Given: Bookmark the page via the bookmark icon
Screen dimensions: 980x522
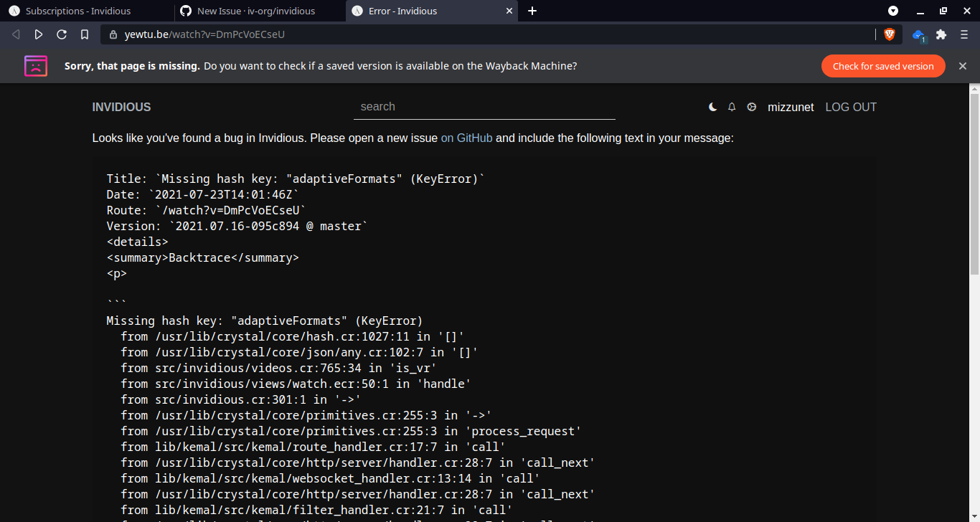Looking at the screenshot, I should (x=85, y=34).
